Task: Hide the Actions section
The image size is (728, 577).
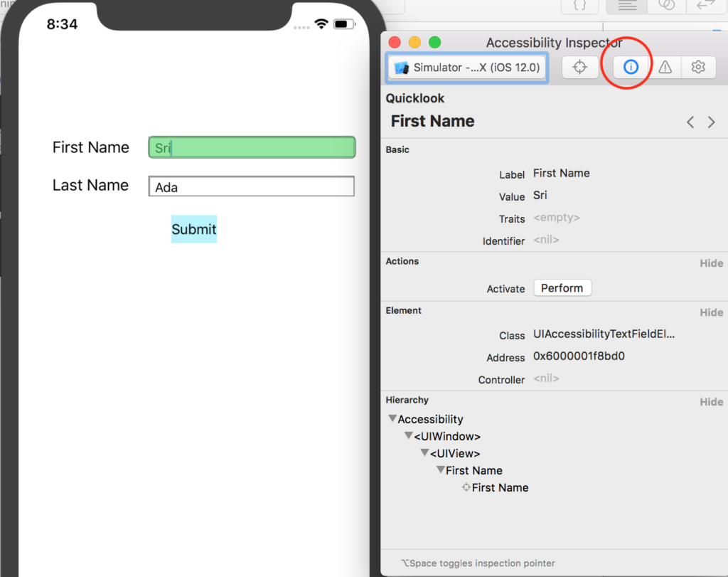Action: click(x=711, y=263)
